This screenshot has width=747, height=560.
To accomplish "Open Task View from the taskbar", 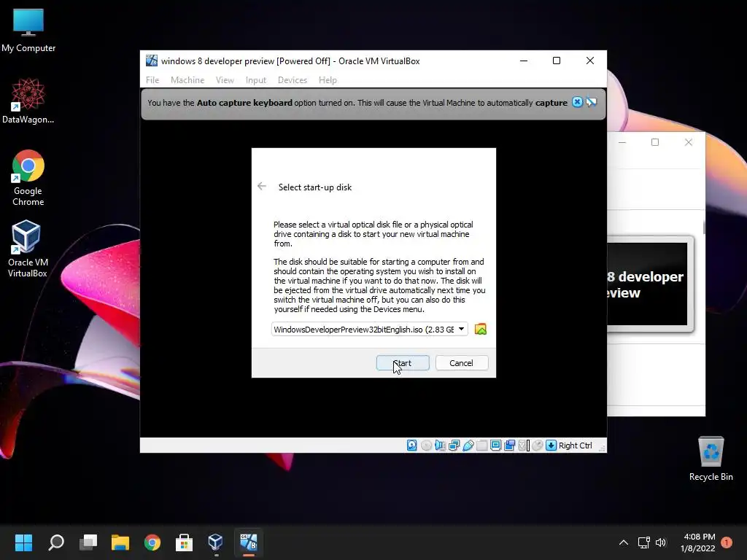I will pos(88,542).
